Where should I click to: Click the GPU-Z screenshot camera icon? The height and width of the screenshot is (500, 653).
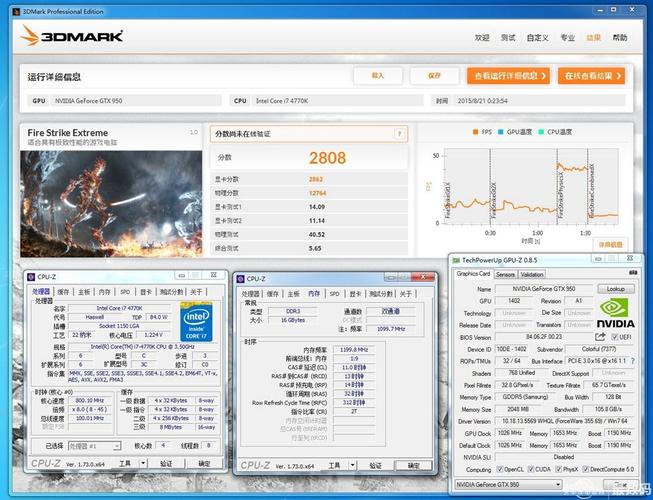(x=633, y=273)
